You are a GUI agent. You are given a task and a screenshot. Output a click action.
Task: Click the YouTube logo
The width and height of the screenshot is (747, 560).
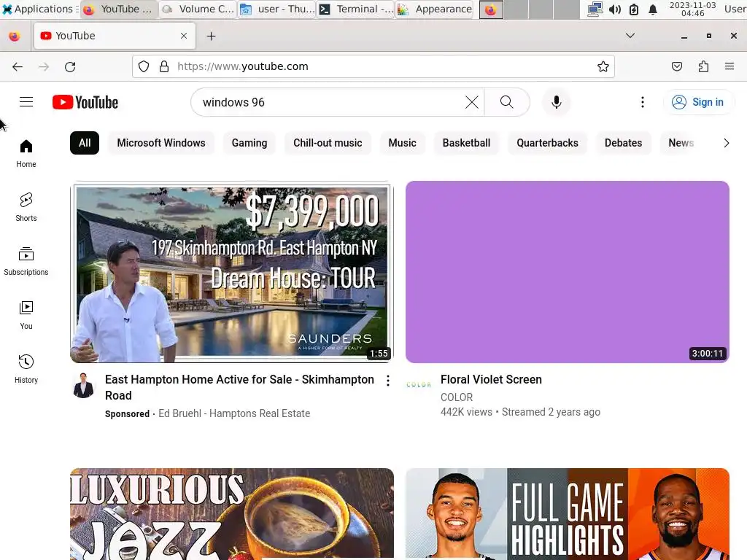point(85,102)
